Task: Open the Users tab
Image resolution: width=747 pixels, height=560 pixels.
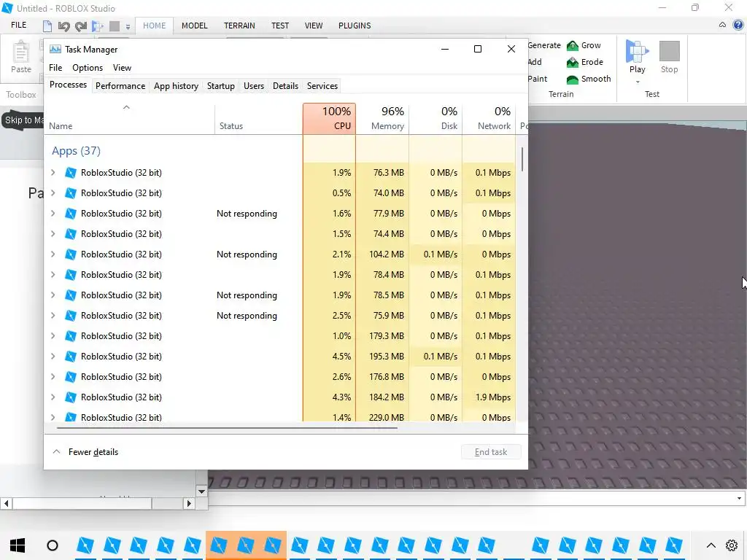Action: pyautogui.click(x=253, y=86)
